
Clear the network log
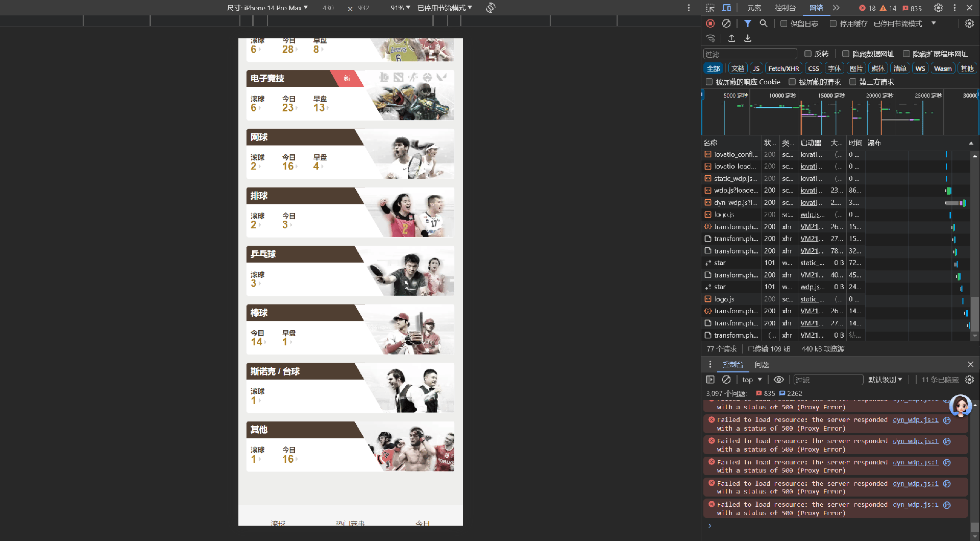click(726, 23)
